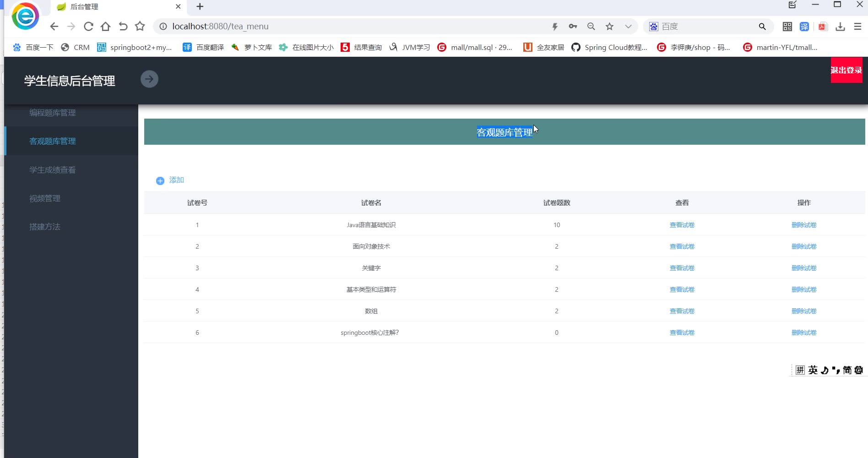Open a new browser tab

tap(200, 6)
